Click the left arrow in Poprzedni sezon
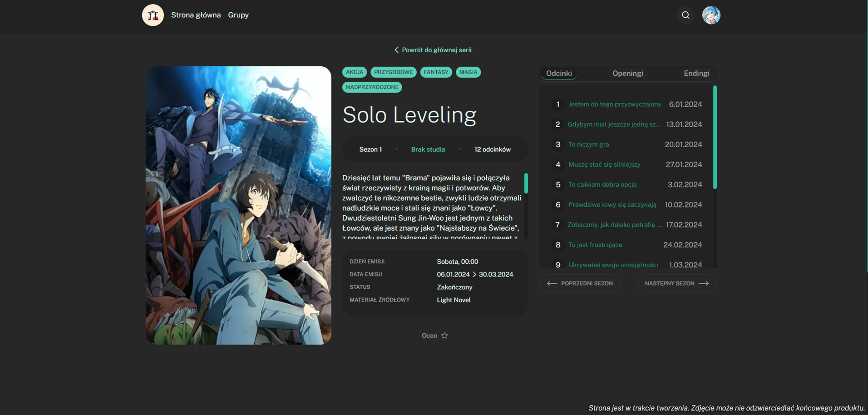Viewport: 868px width, 415px height. point(552,283)
